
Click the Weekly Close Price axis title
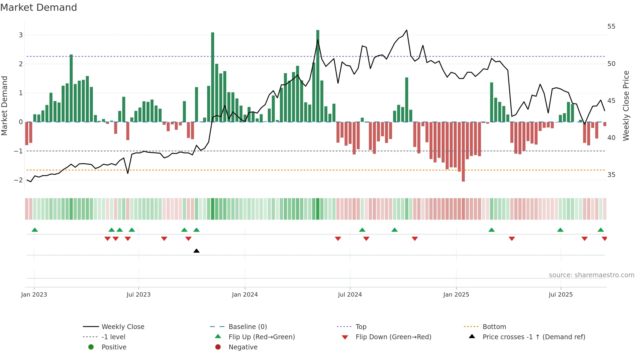pyautogui.click(x=626, y=106)
